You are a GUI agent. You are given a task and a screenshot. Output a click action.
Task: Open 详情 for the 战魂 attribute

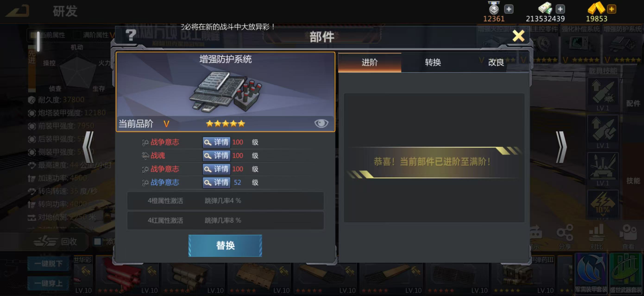click(x=216, y=156)
